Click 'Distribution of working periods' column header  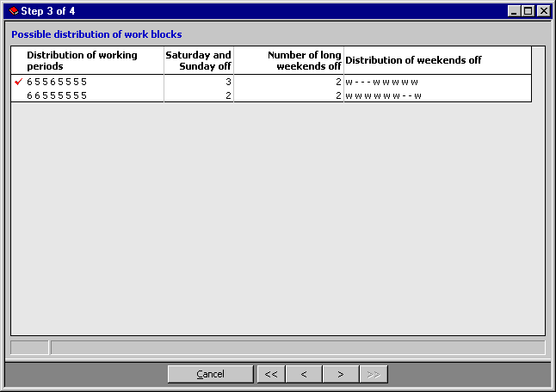click(88, 60)
